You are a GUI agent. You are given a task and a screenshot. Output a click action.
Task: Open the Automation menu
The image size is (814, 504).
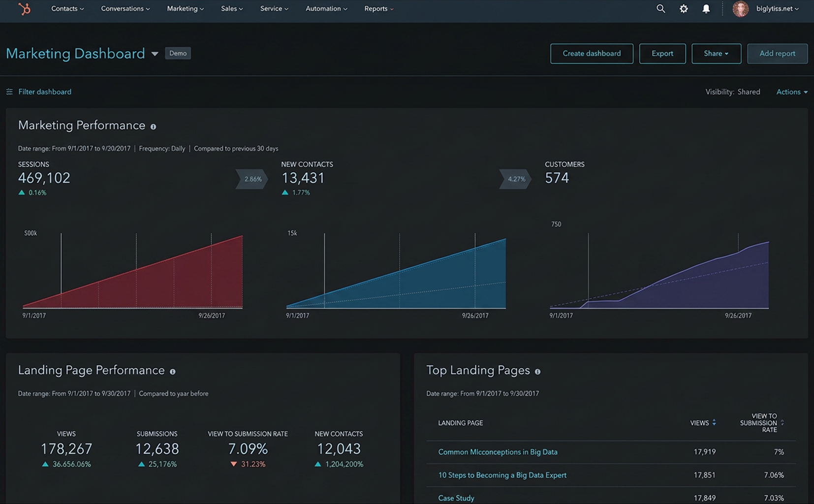[326, 9]
